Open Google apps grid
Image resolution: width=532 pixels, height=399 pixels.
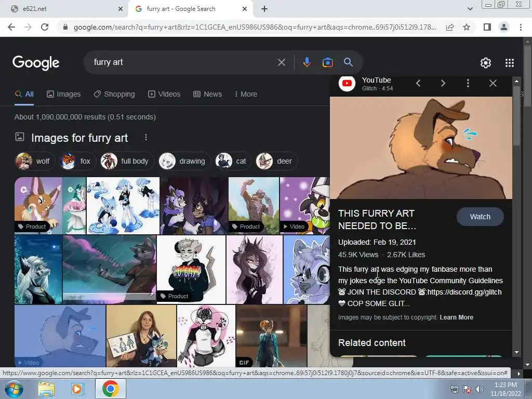[x=509, y=63]
